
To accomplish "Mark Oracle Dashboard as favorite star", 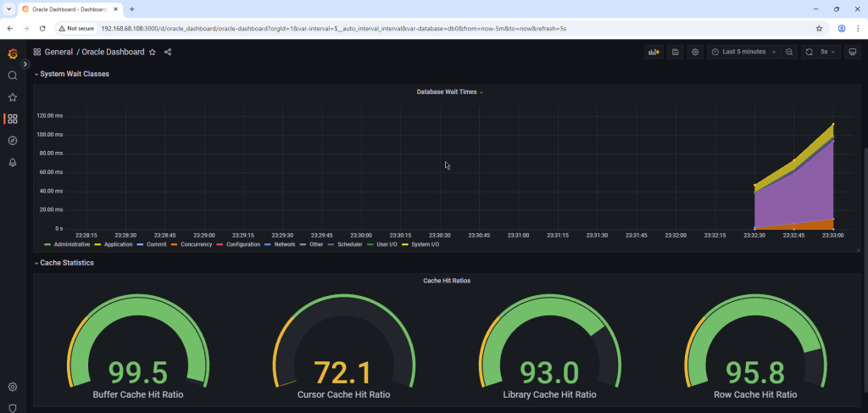I will pyautogui.click(x=153, y=52).
